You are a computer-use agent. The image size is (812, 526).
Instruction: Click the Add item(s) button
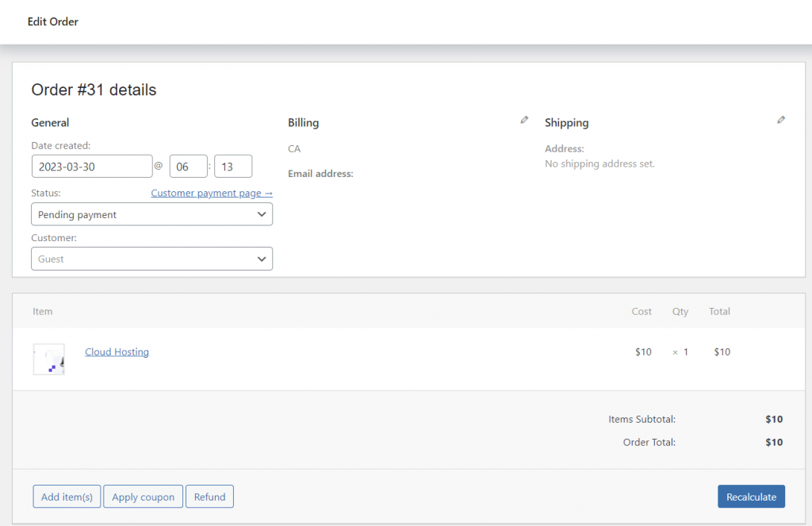pos(67,497)
